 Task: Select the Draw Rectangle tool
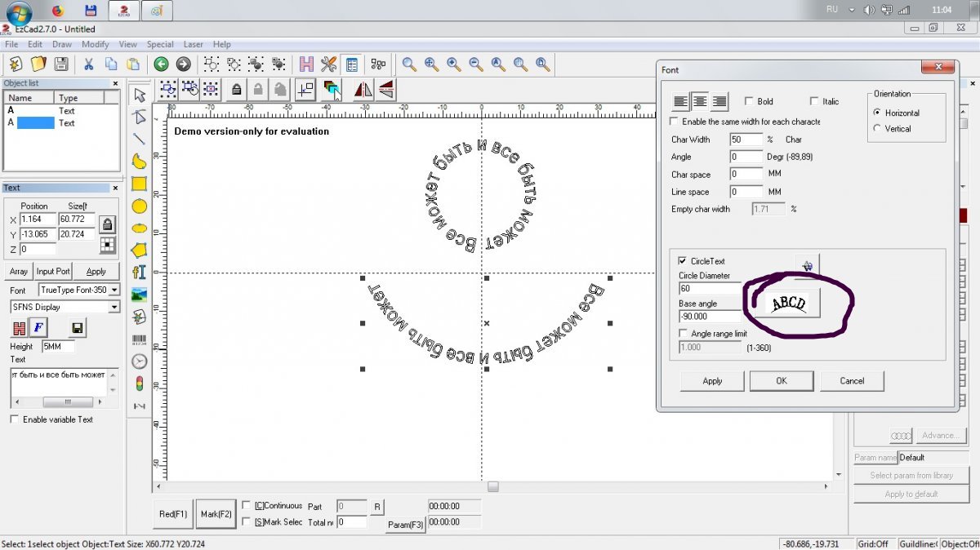(140, 184)
